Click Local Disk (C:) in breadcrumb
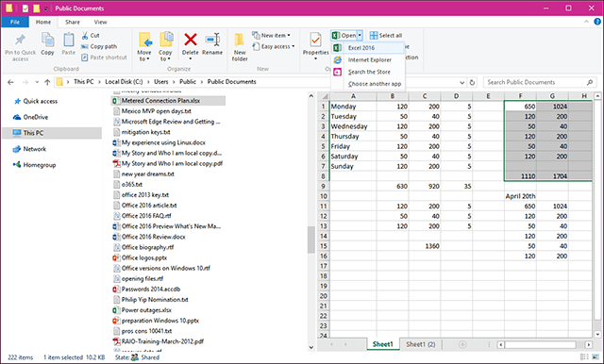The height and width of the screenshot is (364, 604). click(124, 82)
